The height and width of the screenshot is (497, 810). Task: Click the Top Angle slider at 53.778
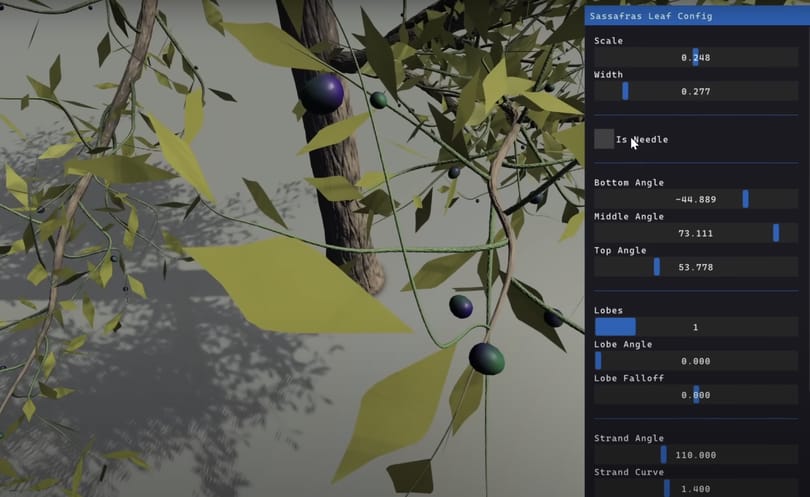click(x=696, y=267)
